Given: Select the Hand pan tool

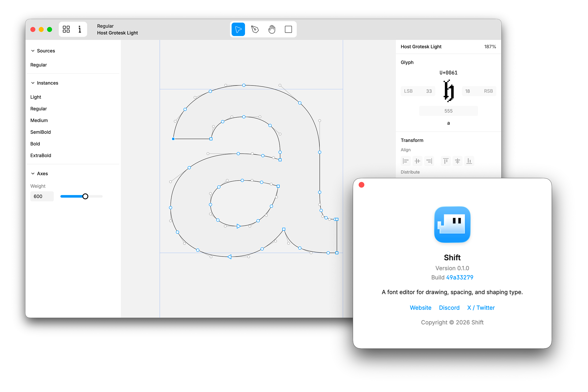Looking at the screenshot, I should pyautogui.click(x=272, y=29).
